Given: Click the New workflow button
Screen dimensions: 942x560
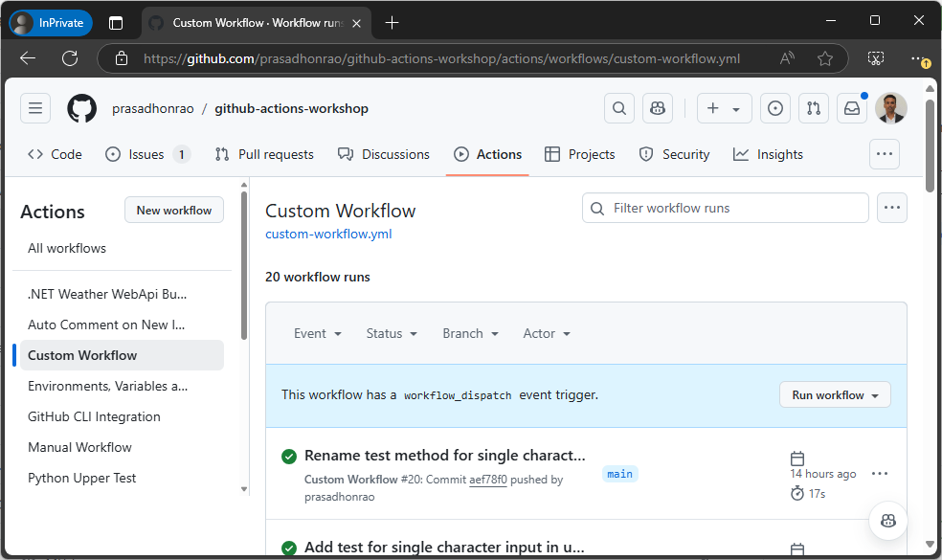Looking at the screenshot, I should (x=174, y=211).
